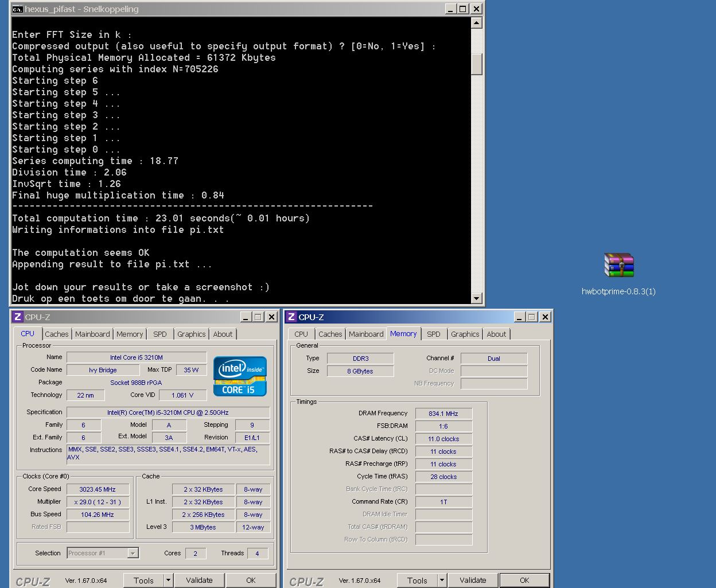Click Tools button in left CPU-Z window
The width and height of the screenshot is (716, 588).
[x=143, y=581]
